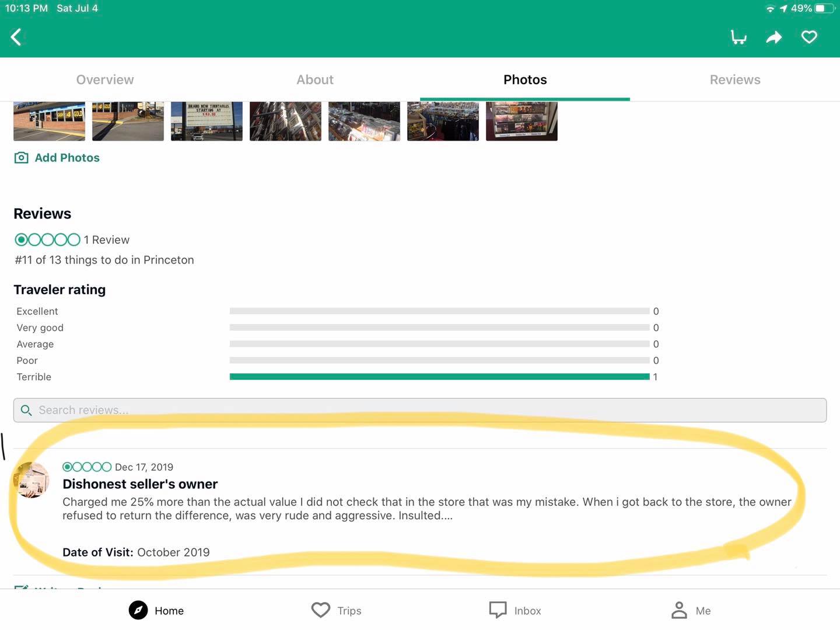Click the "Traveler rating" heading

pyautogui.click(x=60, y=290)
